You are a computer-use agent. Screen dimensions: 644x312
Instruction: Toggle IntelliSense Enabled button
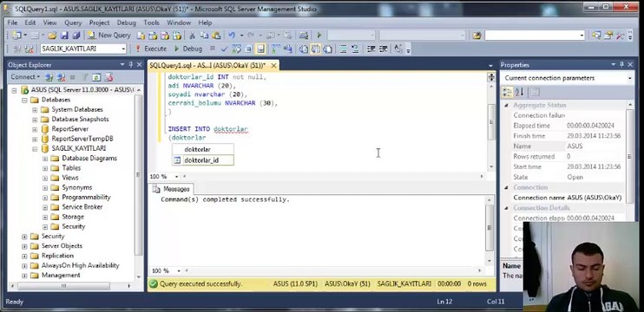coord(260,49)
